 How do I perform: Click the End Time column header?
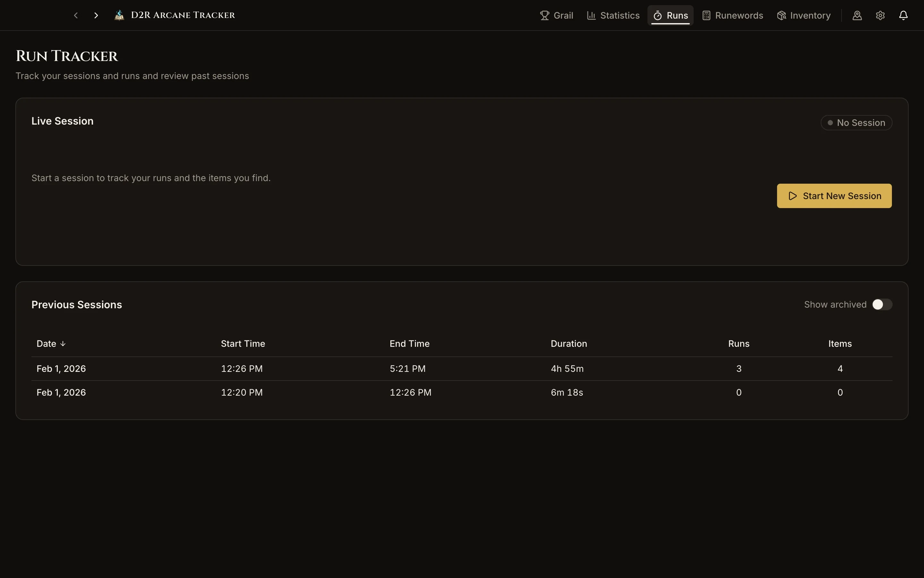point(409,344)
